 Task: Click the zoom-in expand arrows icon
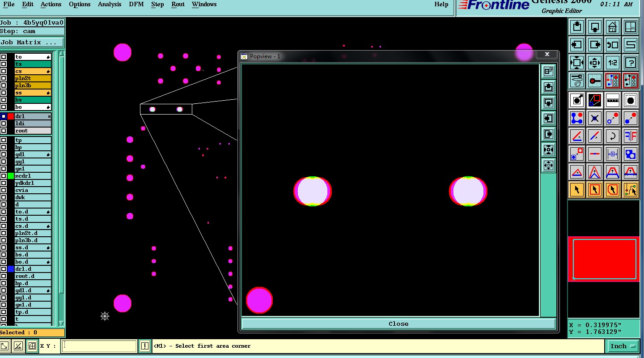tap(577, 63)
